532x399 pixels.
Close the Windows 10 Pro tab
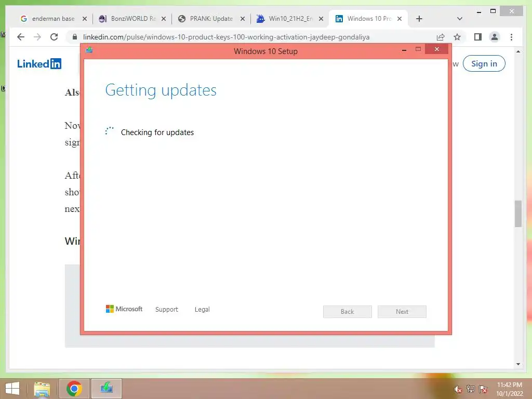click(400, 19)
